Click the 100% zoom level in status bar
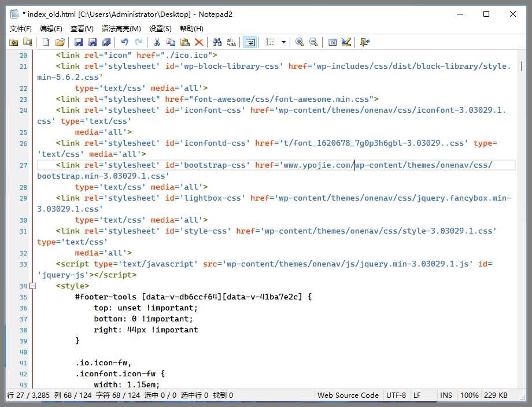 [x=469, y=395]
